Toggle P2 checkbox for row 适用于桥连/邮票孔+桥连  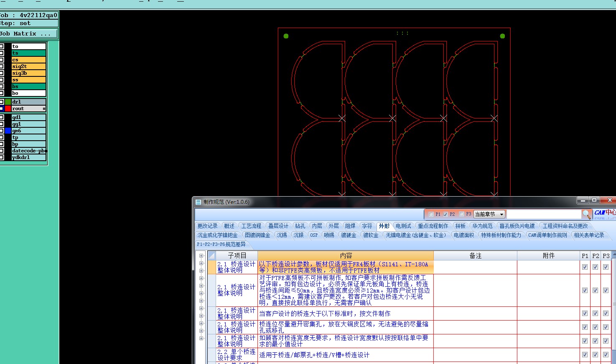(x=595, y=355)
